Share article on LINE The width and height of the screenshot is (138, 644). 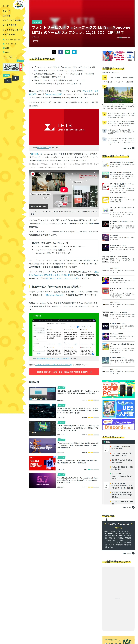pyautogui.click(x=67, y=52)
